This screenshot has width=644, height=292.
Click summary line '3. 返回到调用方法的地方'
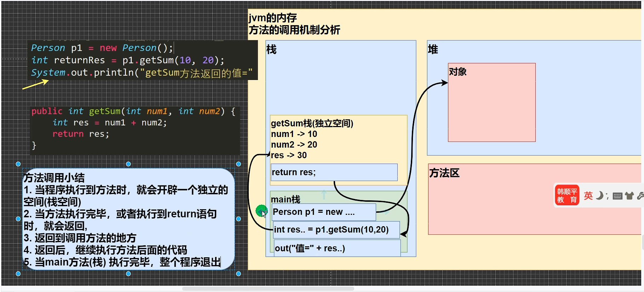(x=80, y=238)
